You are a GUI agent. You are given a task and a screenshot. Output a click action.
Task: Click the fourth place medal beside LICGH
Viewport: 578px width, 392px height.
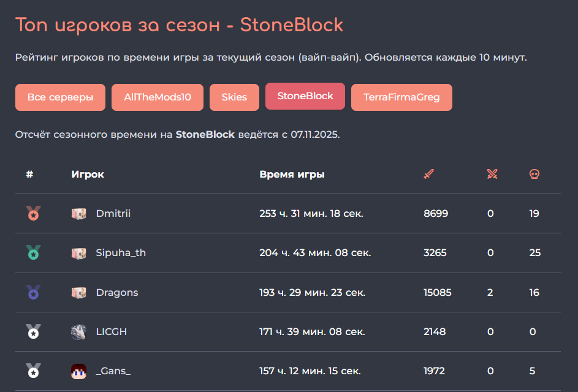tap(33, 332)
